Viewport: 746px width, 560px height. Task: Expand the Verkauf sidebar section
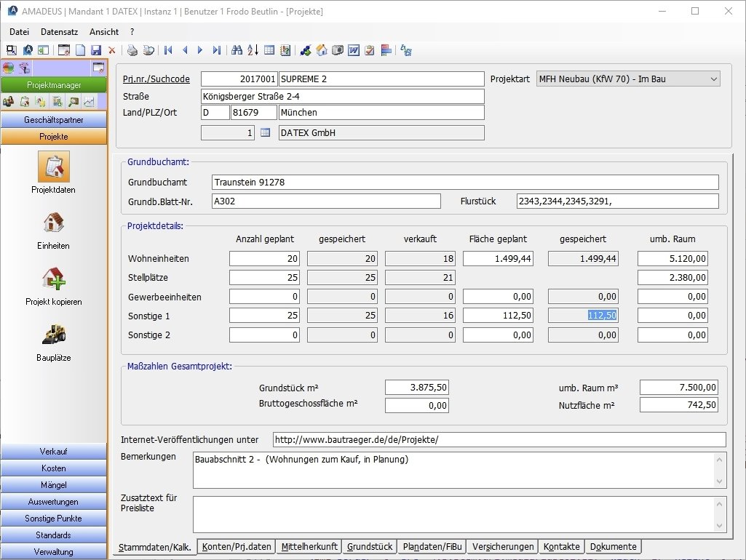click(x=54, y=452)
